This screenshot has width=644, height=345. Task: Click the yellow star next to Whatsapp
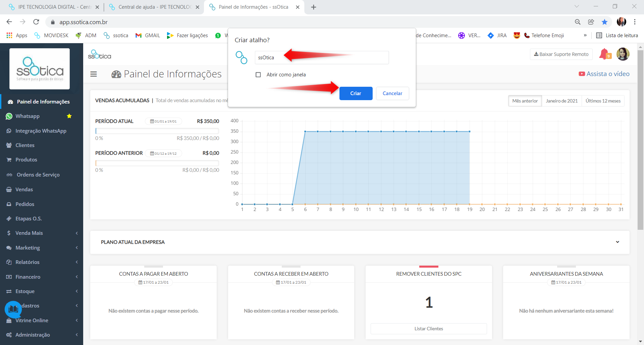(x=69, y=116)
